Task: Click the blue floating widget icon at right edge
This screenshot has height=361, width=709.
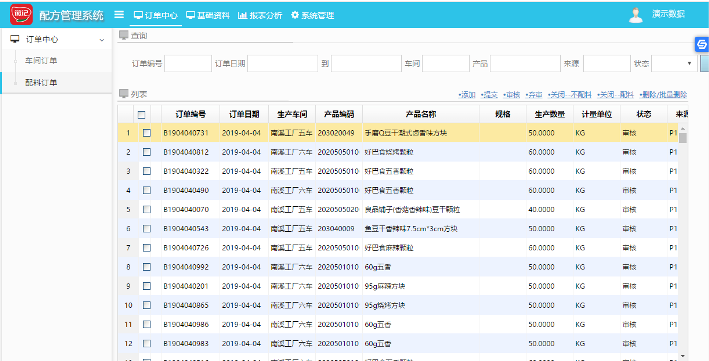Action: (701, 44)
